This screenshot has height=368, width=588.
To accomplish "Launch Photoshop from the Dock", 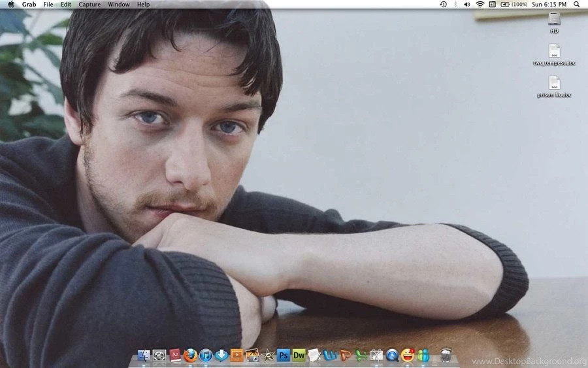I will point(284,355).
